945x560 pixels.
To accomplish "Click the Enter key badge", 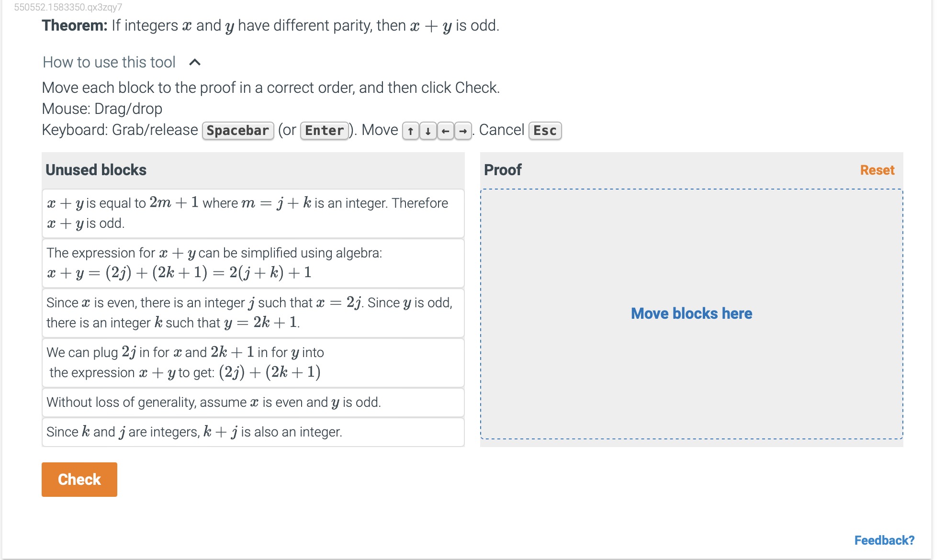I will [x=324, y=130].
